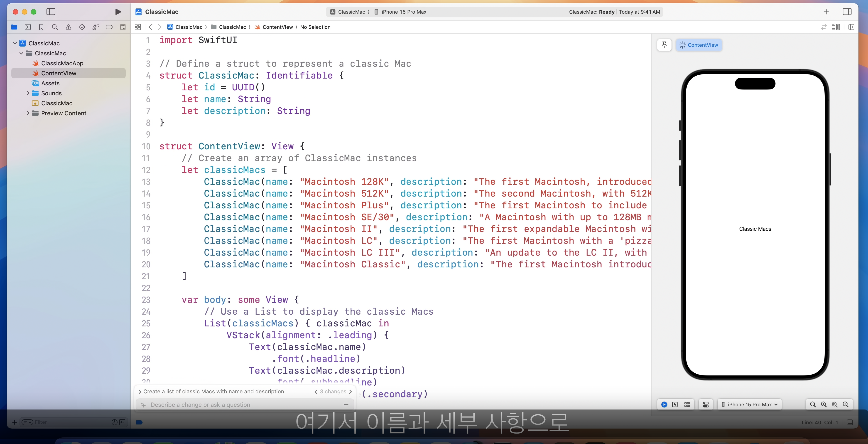Viewport: 868px width, 444px height.
Task: Expand the 'Create a list of classic Macs' prompt
Action: click(140, 391)
